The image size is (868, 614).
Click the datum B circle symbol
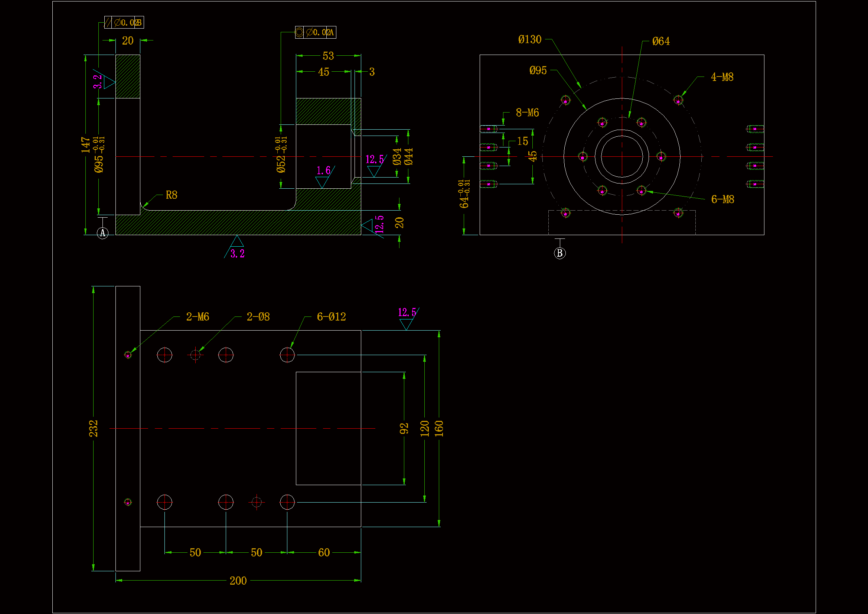559,253
